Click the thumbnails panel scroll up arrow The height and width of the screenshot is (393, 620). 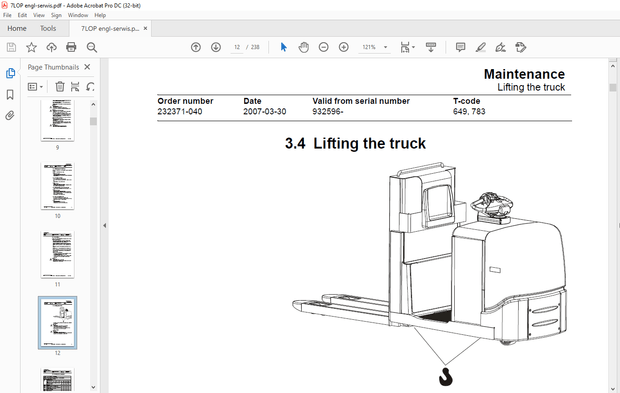(93, 104)
